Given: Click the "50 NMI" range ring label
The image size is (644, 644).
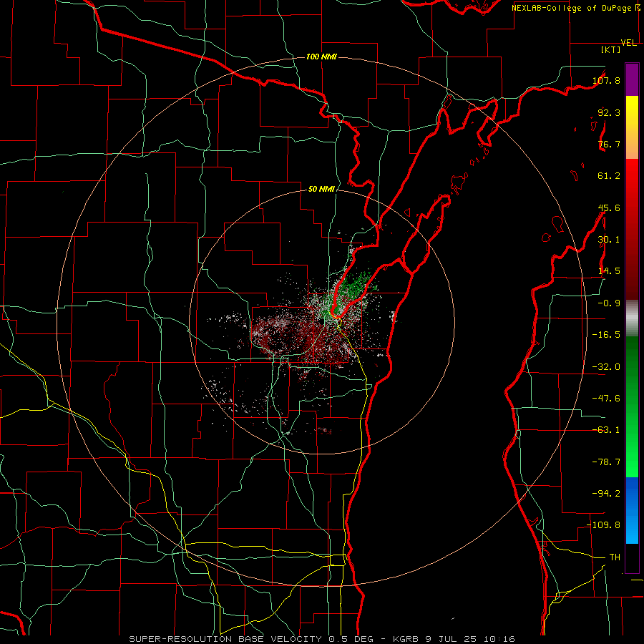Looking at the screenshot, I should [321, 190].
